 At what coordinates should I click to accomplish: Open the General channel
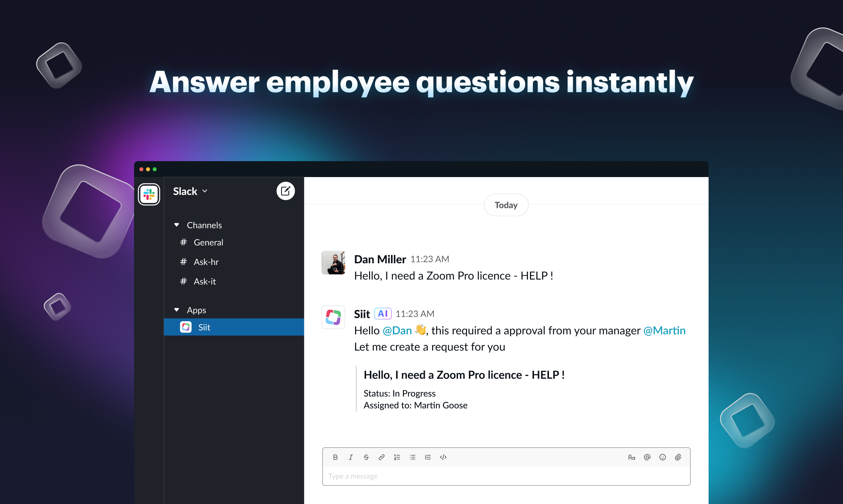pos(208,242)
